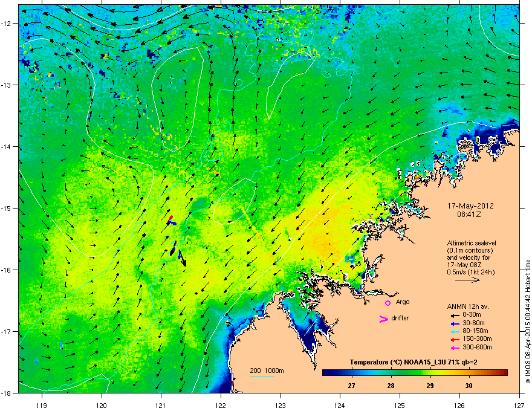Screen dimensions: 532x411
Task: Click the 'Argo' legend label
Action: click(x=403, y=302)
